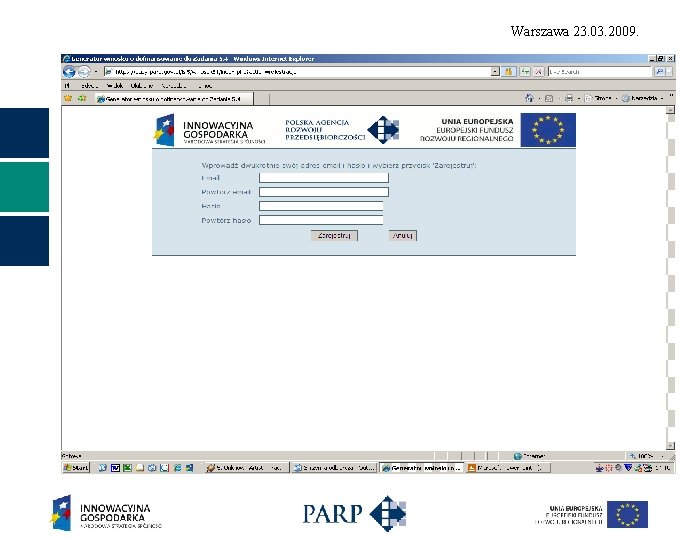Expand the address bar history dropdown

click(495, 71)
